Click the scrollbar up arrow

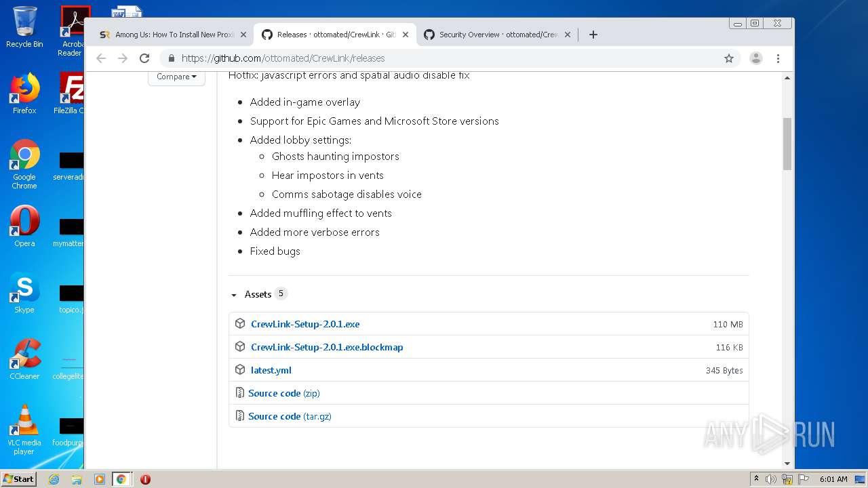(x=787, y=77)
